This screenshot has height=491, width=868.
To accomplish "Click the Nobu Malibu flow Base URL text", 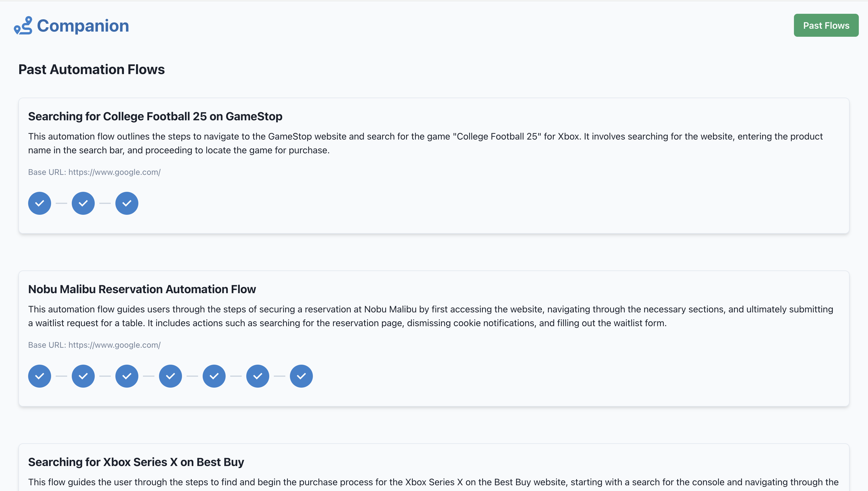I will tap(94, 345).
